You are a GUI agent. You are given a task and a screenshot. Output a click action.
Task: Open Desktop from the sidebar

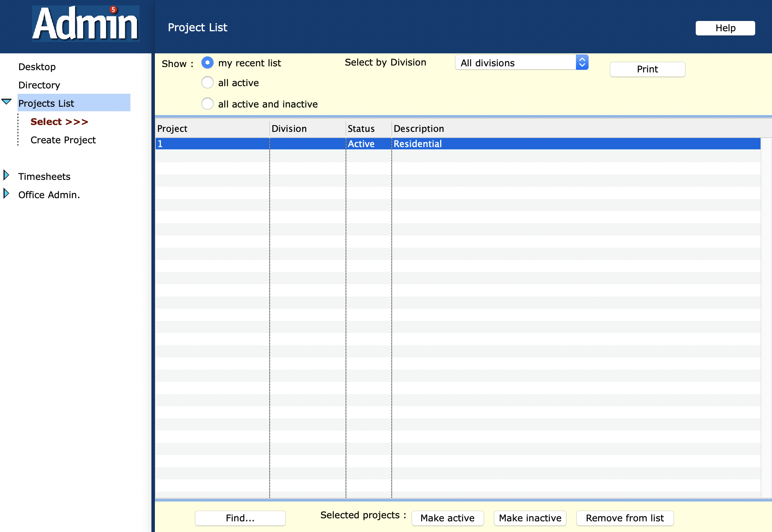coord(37,67)
